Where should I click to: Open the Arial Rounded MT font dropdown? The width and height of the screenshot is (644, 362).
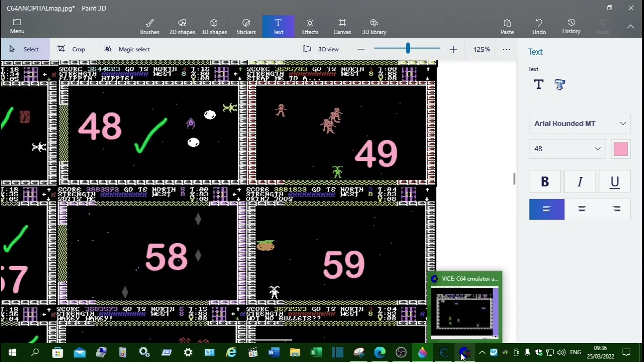click(x=580, y=123)
